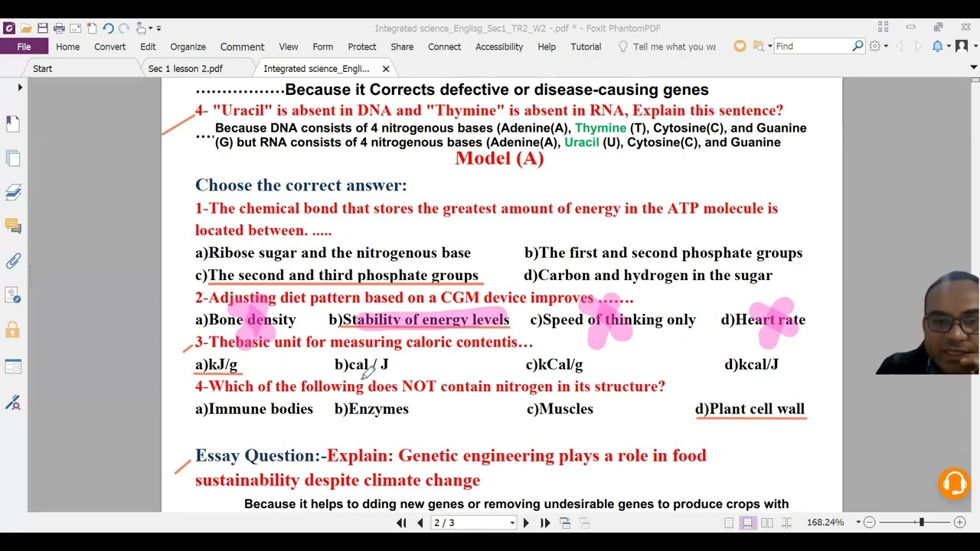980x551 pixels.
Task: Open the Tutorial ribbon tab
Action: (586, 47)
